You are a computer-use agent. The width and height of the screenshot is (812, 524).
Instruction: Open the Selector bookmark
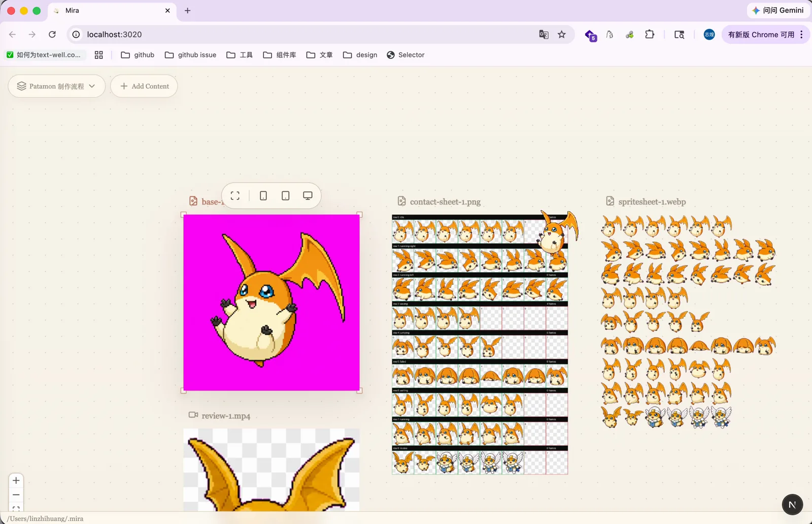click(x=405, y=55)
